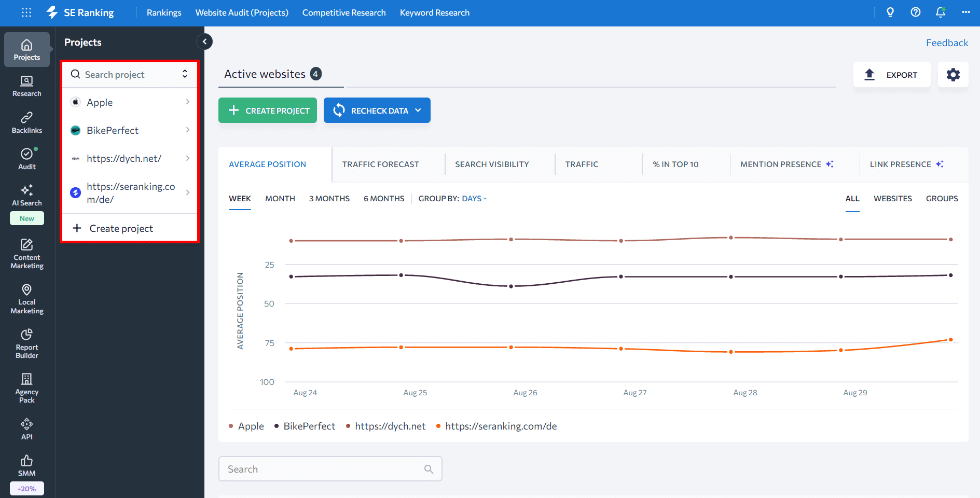Viewport: 980px width, 498px height.
Task: Expand the BikePerfect project chevron
Action: point(188,130)
